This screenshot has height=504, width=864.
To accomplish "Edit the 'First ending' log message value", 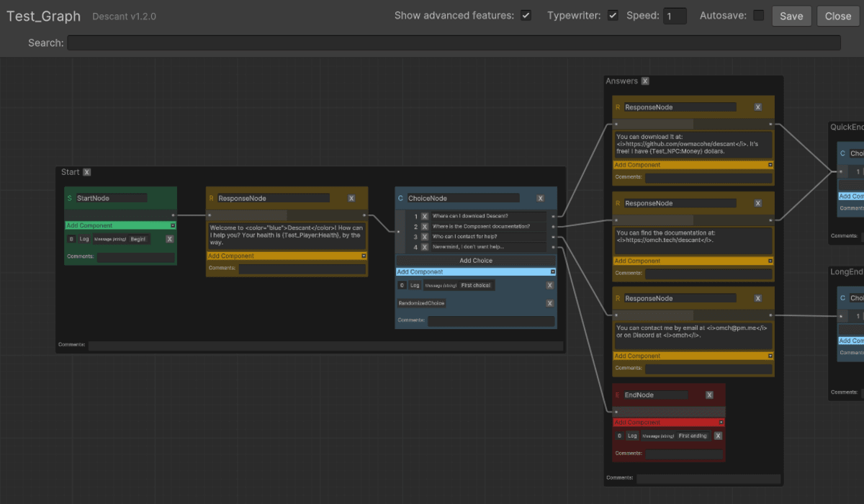I will [693, 436].
